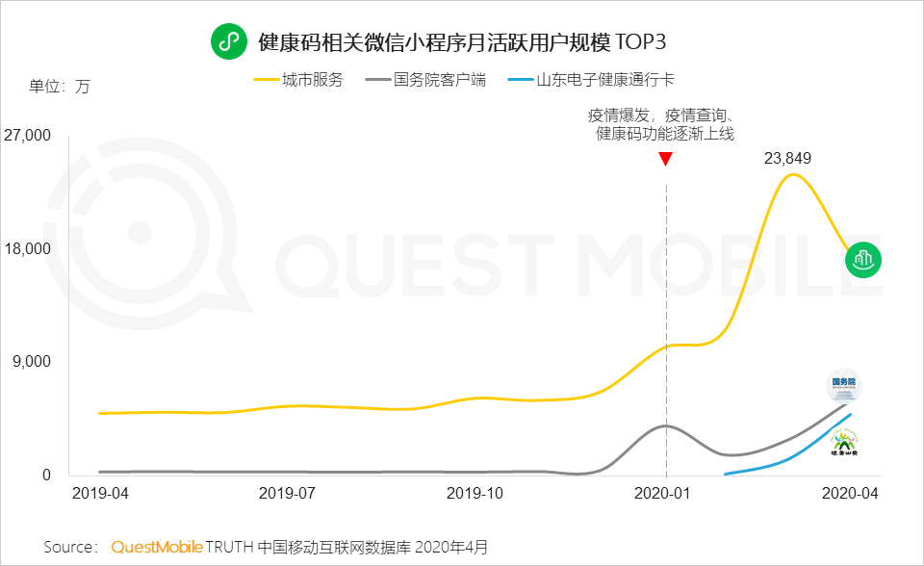Viewport: 924px width, 566px height.
Task: Click the 国务院 logo icon
Action: pyautogui.click(x=843, y=385)
